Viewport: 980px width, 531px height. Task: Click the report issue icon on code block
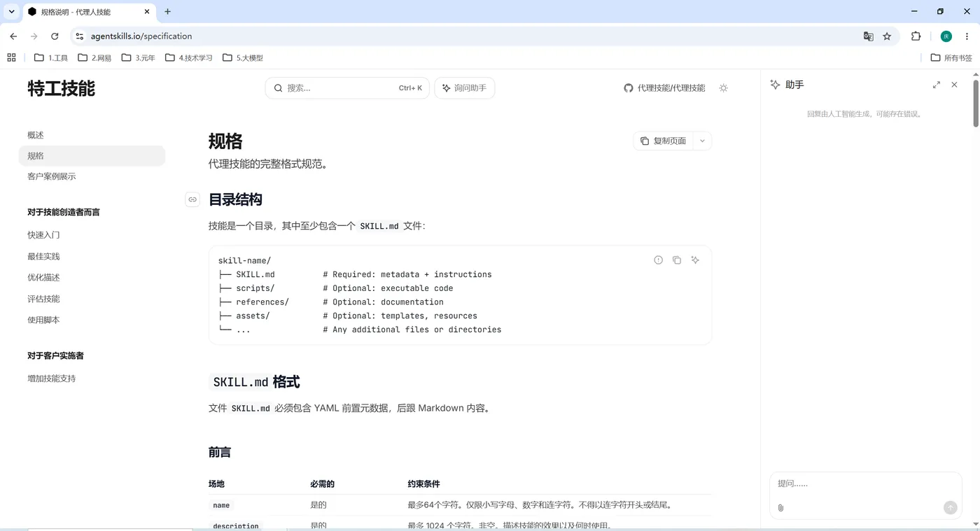658,260
